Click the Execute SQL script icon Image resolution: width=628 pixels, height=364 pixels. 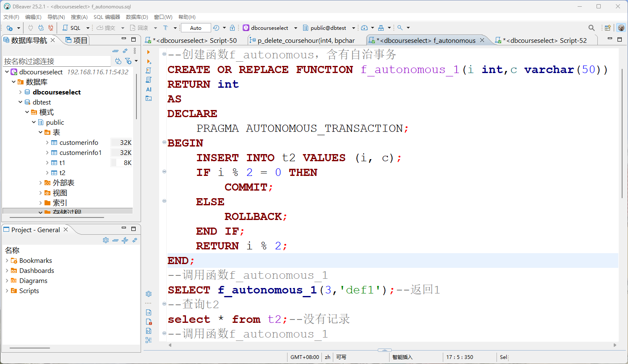pos(149,71)
